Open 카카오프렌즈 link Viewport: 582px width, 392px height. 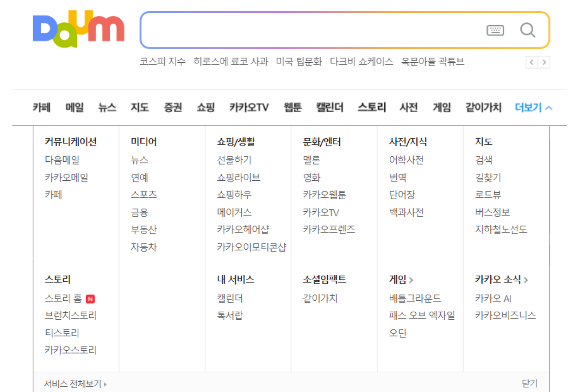(329, 229)
